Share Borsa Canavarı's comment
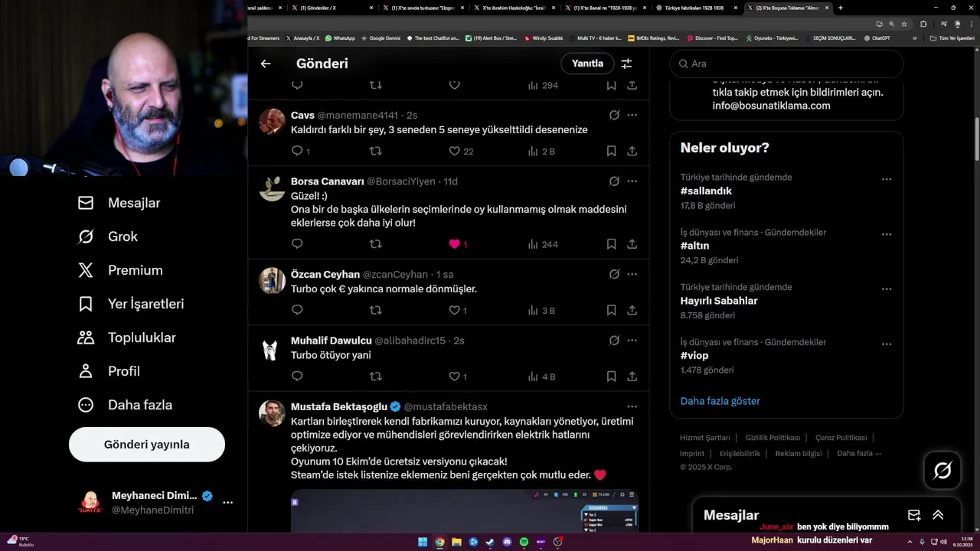Screen dimensions: 980x551 tap(632, 244)
